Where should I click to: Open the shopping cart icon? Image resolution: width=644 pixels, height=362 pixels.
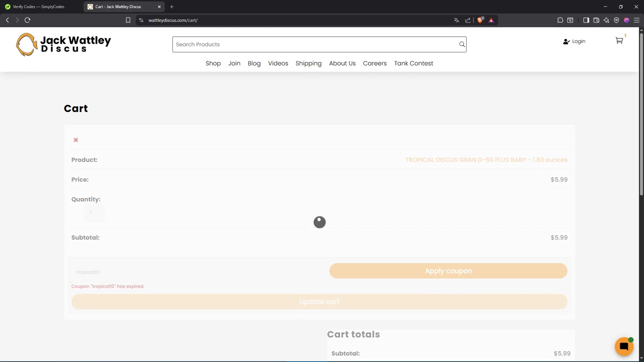[620, 40]
